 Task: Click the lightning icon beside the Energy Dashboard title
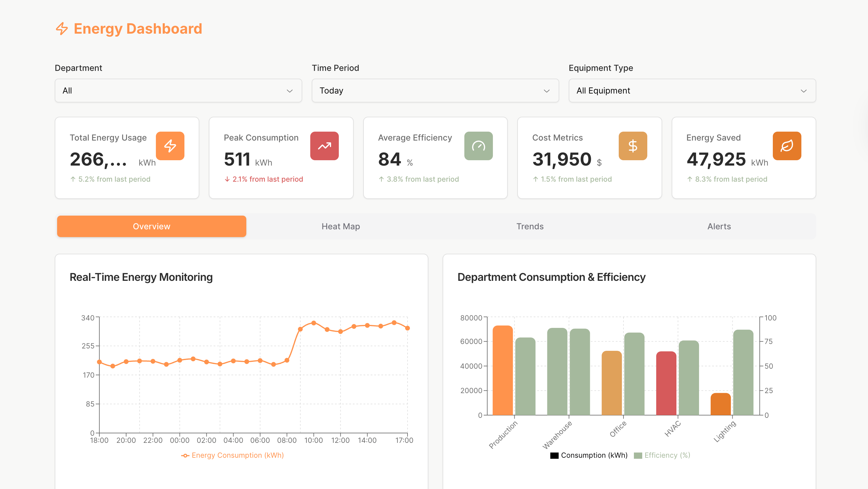62,29
